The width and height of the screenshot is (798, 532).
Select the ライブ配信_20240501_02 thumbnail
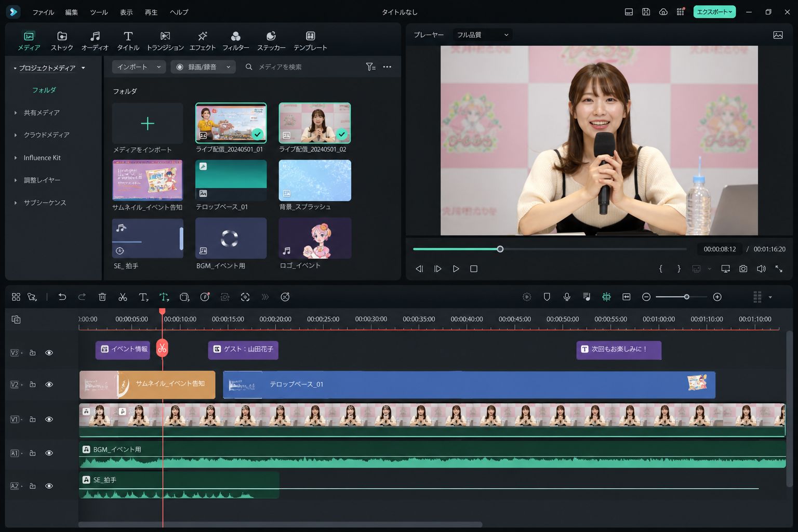[x=315, y=123]
